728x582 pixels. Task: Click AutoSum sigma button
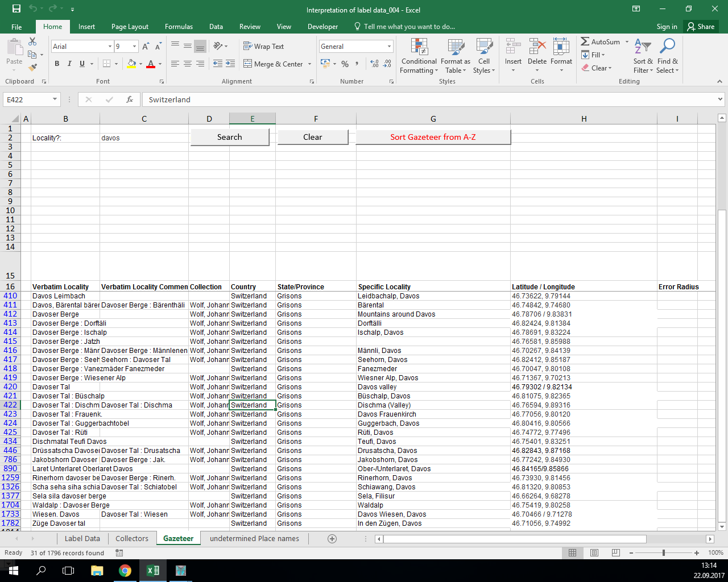click(601, 41)
